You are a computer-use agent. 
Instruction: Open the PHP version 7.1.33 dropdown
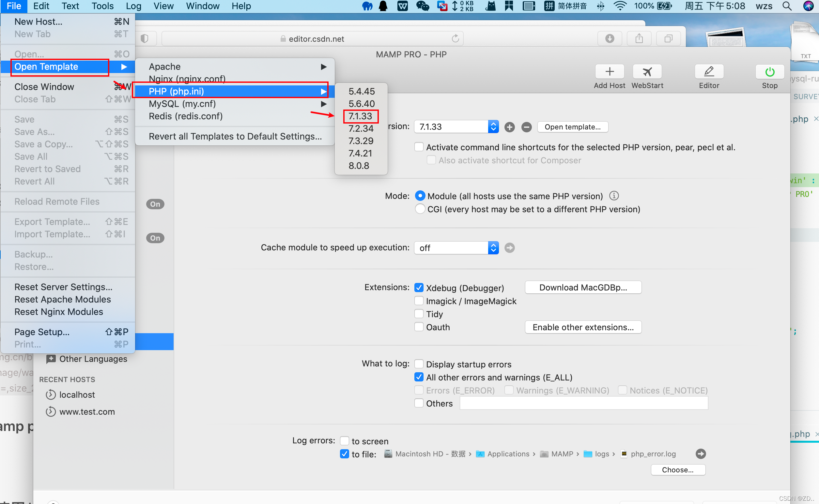(456, 127)
